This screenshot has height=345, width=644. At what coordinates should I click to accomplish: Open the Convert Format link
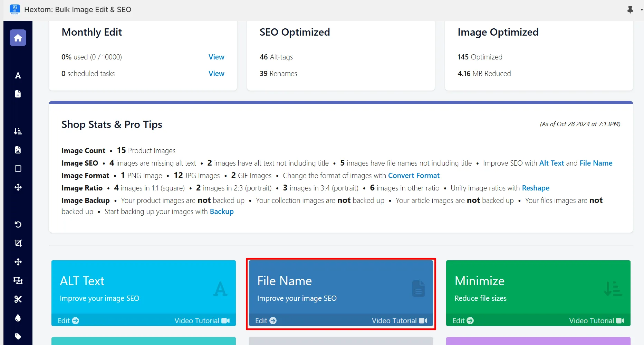pos(414,176)
